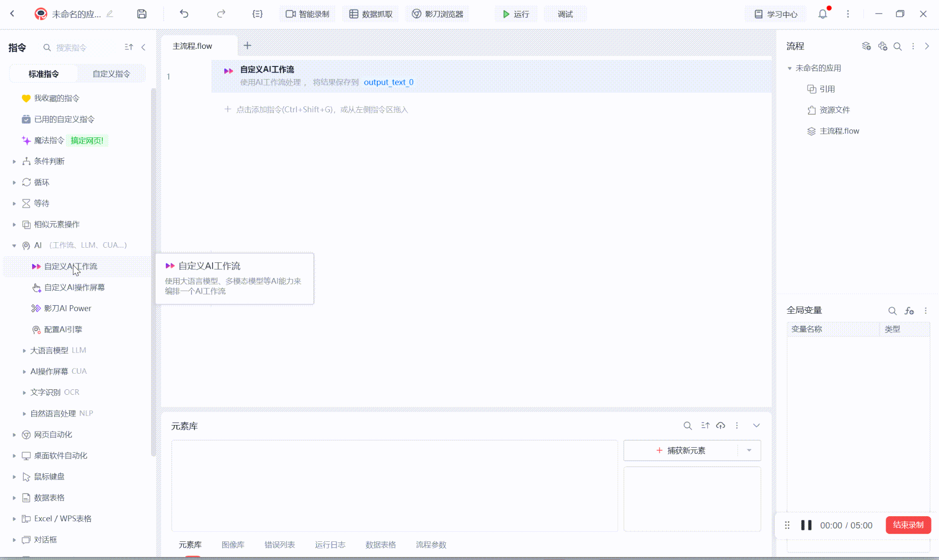This screenshot has height=560, width=939.
Task: Click the save icon in top toolbar
Action: [142, 14]
